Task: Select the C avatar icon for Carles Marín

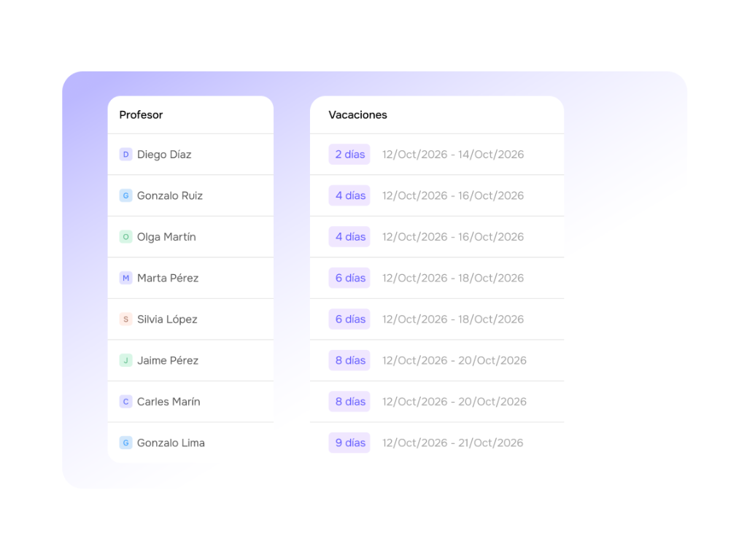Action: (x=125, y=402)
